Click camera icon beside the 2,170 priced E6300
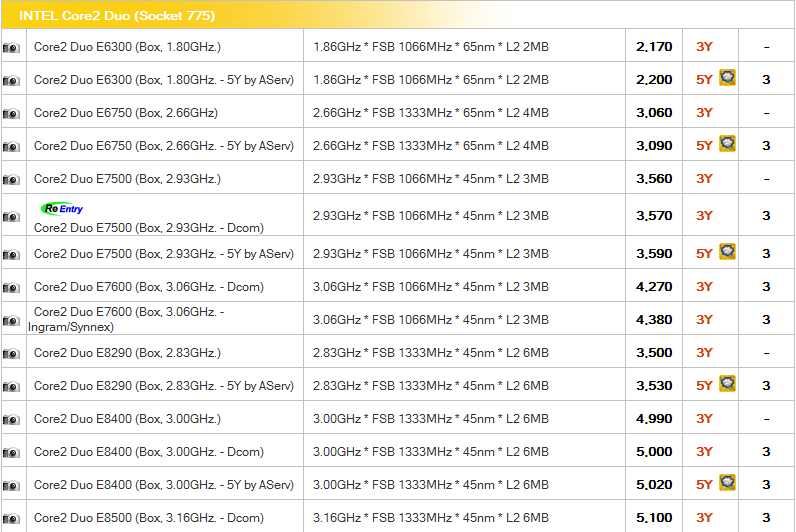The image size is (796, 532). tap(12, 48)
